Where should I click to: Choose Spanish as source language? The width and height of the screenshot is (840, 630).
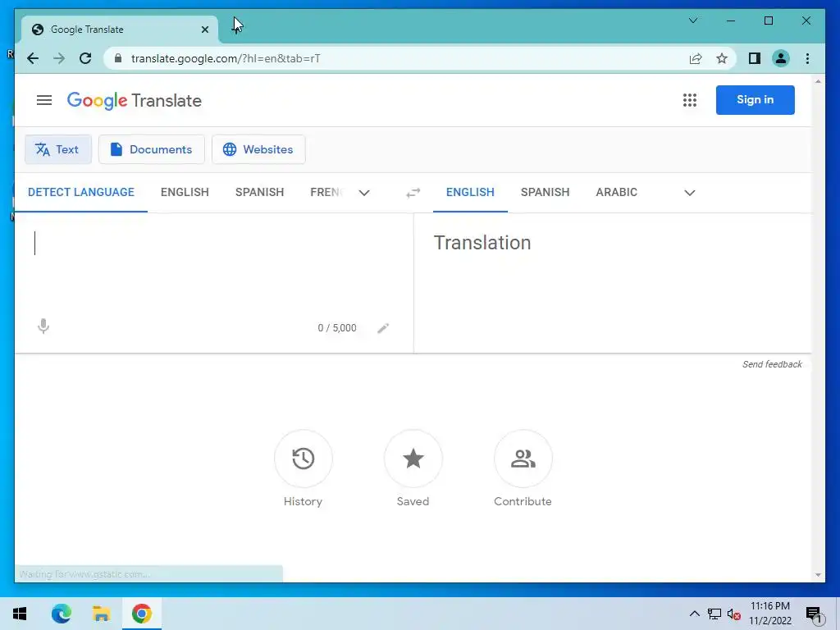coord(259,192)
